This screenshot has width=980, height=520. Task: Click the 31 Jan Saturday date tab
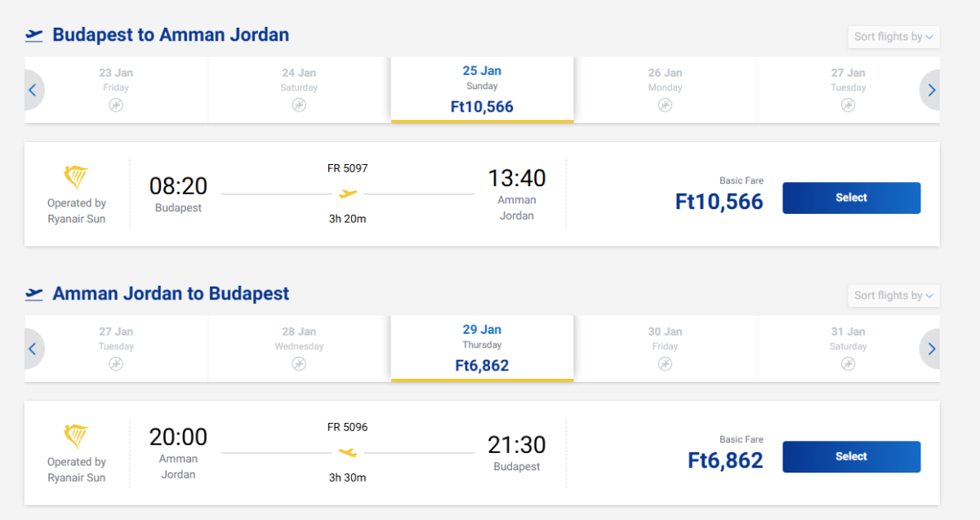pos(848,349)
